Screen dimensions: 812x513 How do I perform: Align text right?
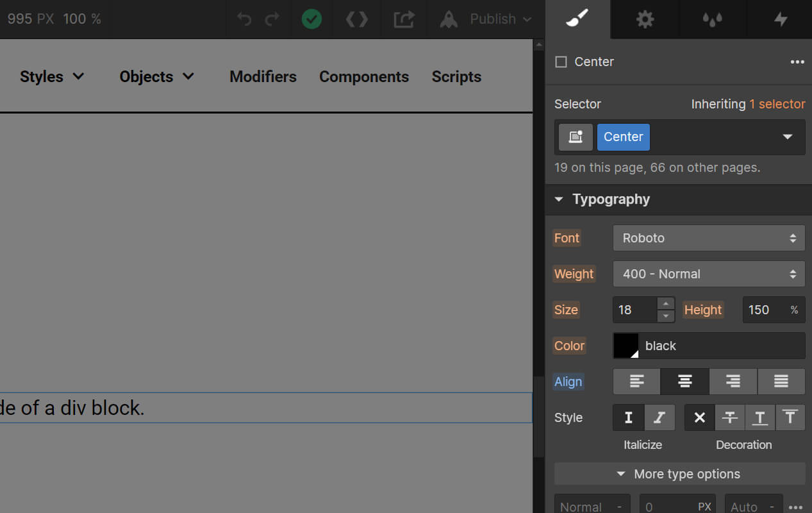pos(733,382)
